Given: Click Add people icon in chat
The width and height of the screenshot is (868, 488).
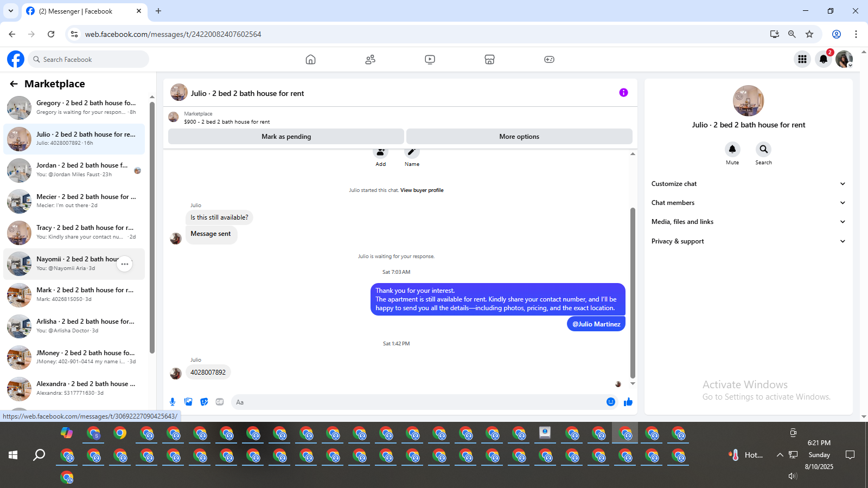Looking at the screenshot, I should coord(381,153).
